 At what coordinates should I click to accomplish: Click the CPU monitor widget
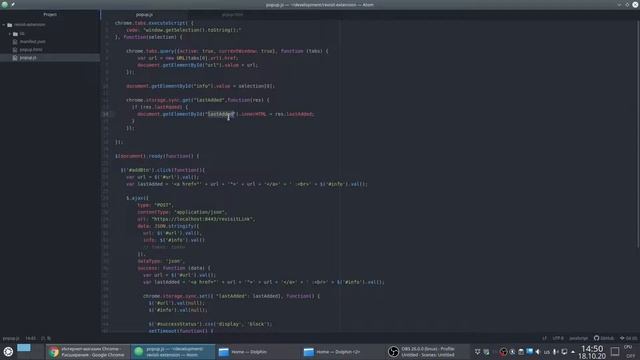coord(630,352)
